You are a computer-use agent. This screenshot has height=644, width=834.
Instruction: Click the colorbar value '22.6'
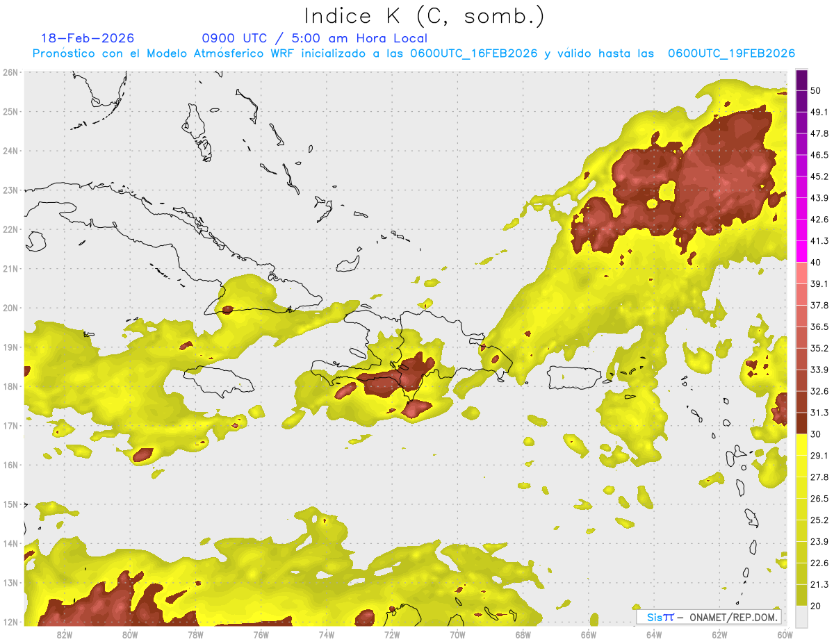pos(819,563)
